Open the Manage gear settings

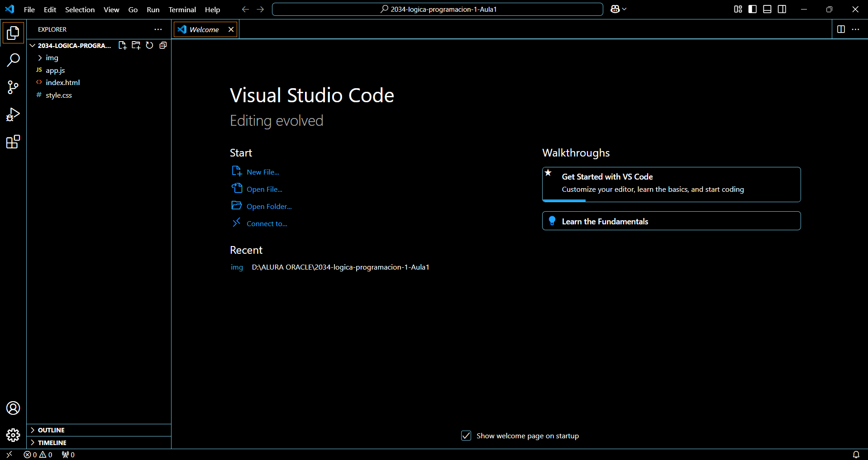tap(13, 435)
